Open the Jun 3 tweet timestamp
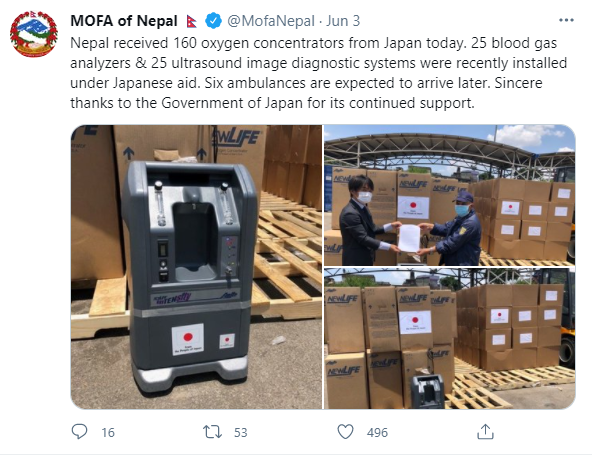The image size is (592, 455). pos(343,21)
